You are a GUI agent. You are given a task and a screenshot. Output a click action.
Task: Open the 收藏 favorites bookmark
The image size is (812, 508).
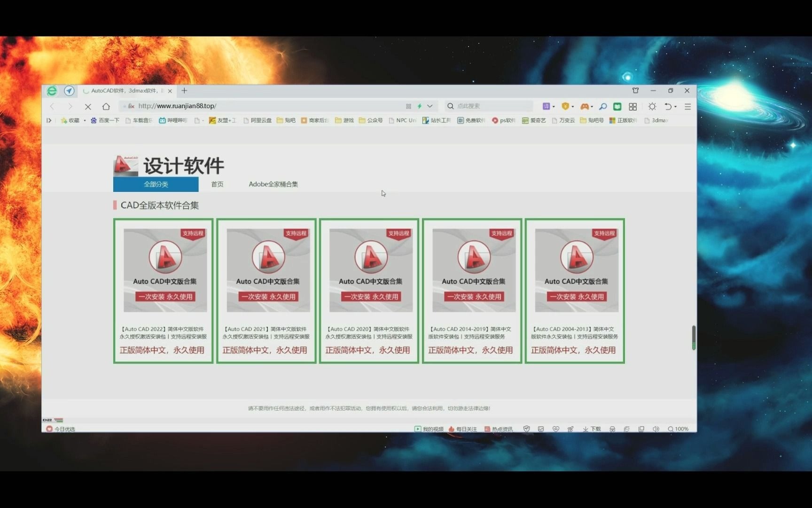coord(70,120)
